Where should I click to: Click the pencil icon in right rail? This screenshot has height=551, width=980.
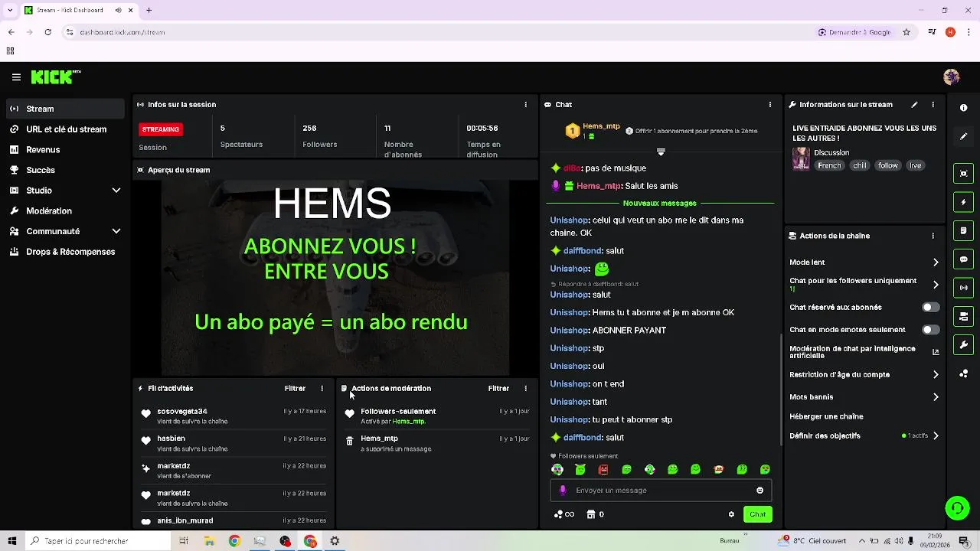[963, 136]
